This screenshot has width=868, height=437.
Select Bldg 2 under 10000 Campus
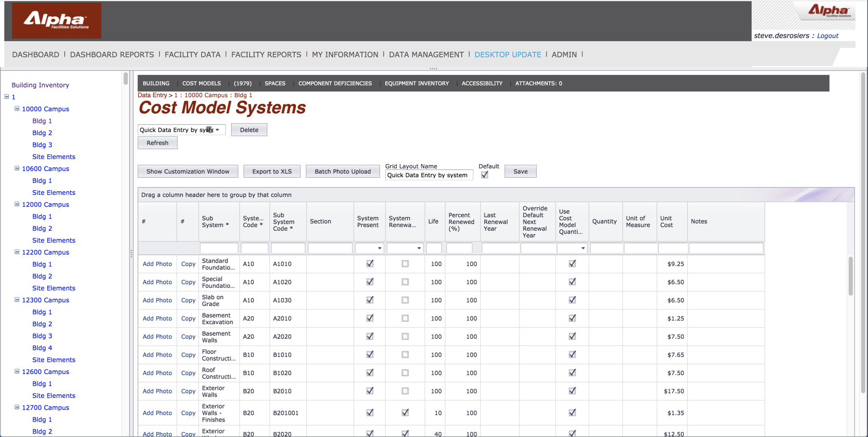42,133
